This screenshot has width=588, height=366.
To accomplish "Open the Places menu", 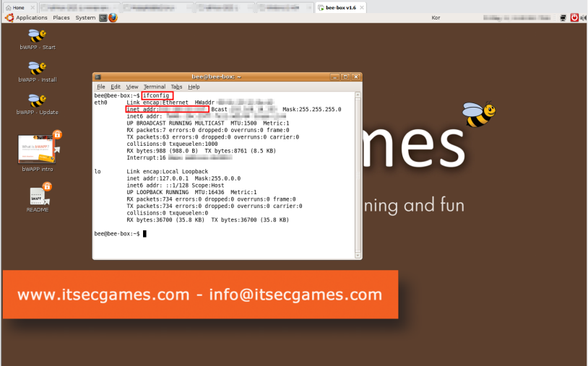I will coord(61,17).
